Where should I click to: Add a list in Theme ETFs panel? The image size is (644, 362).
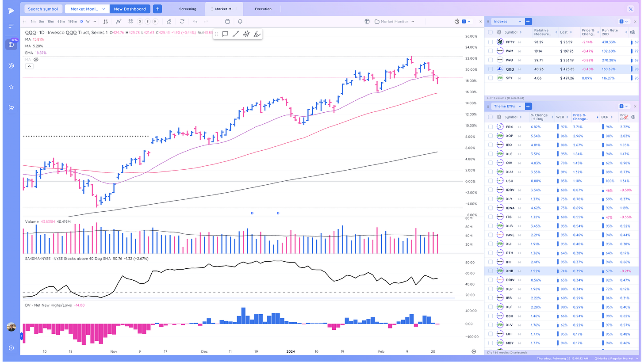coord(528,106)
